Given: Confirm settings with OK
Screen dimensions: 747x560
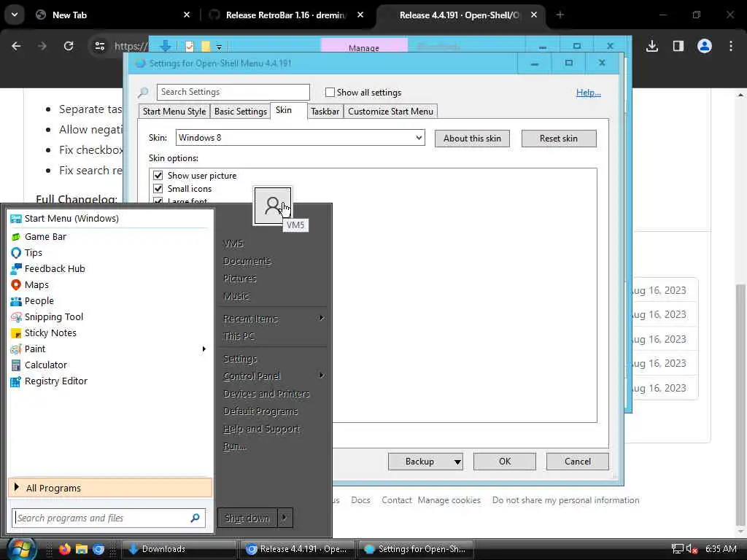Looking at the screenshot, I should (x=505, y=462).
